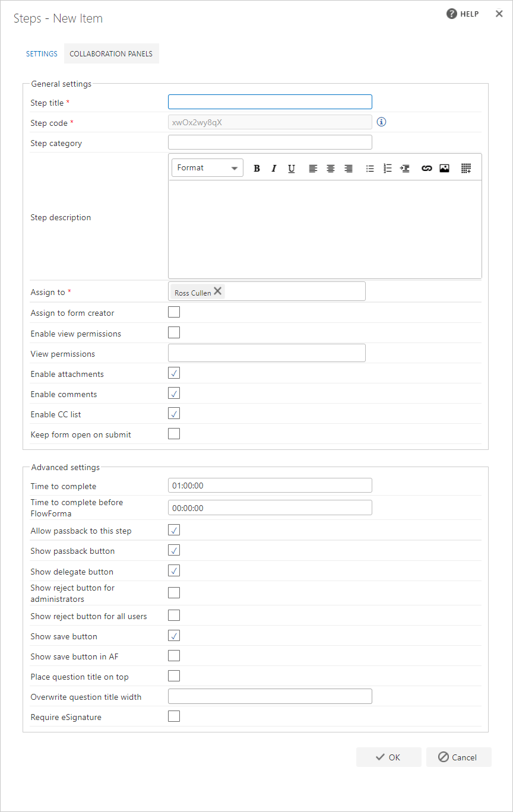Viewport: 513px width, 812px height.
Task: Check Show reject button for administrators
Action: tap(174, 592)
